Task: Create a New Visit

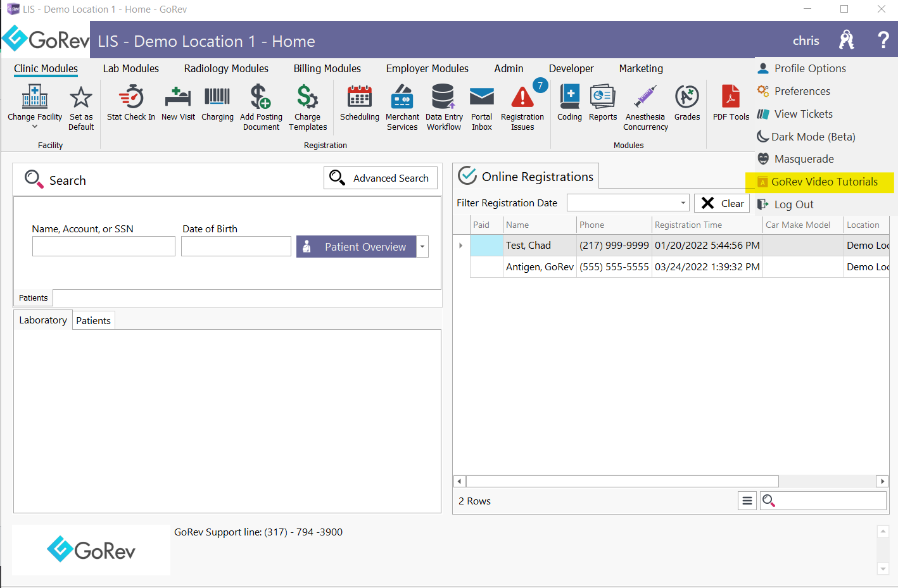Action: (178, 104)
